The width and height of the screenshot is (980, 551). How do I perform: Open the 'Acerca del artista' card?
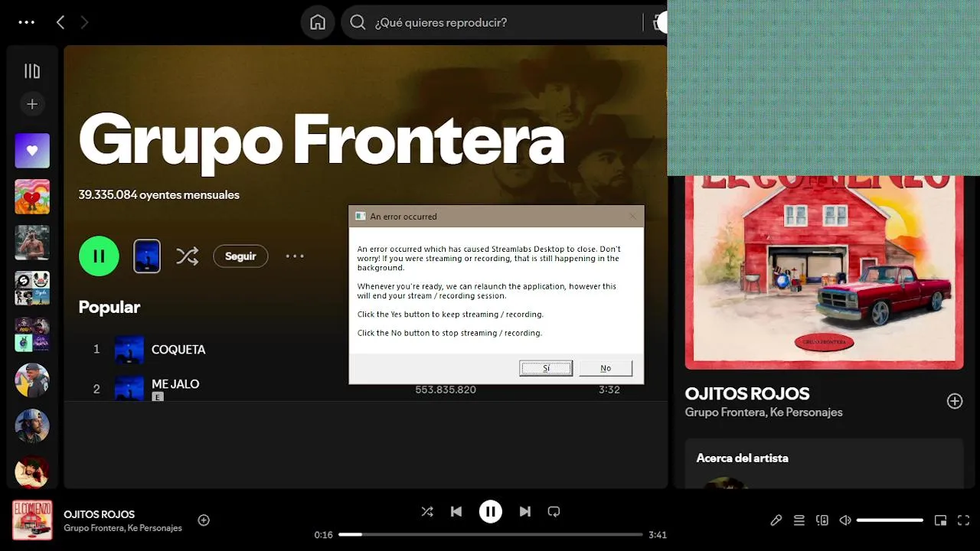tap(824, 463)
